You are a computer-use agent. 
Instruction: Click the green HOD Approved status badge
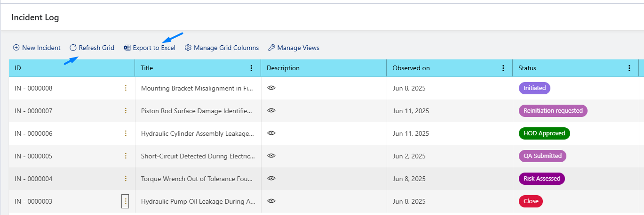(x=544, y=133)
